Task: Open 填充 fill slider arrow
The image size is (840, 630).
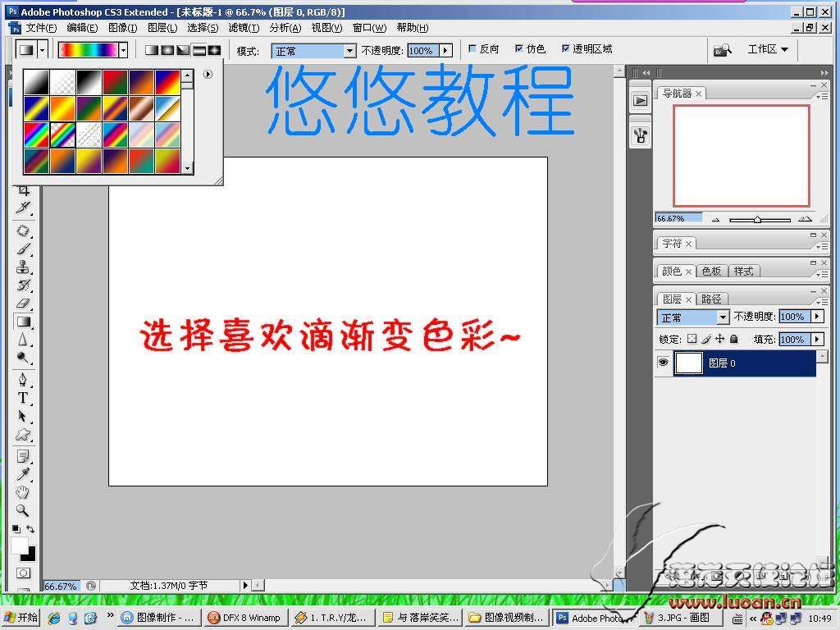Action: (x=818, y=339)
